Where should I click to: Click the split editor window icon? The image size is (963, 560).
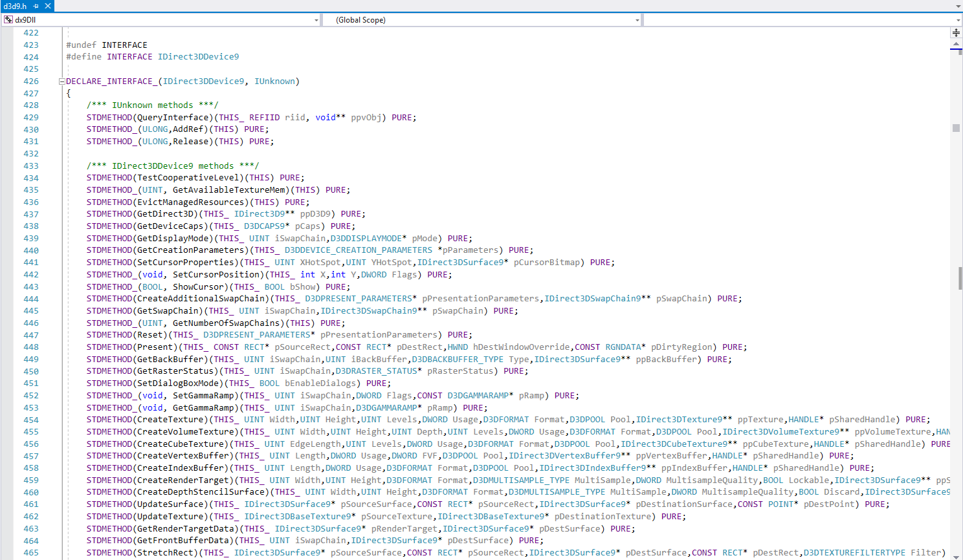(956, 32)
